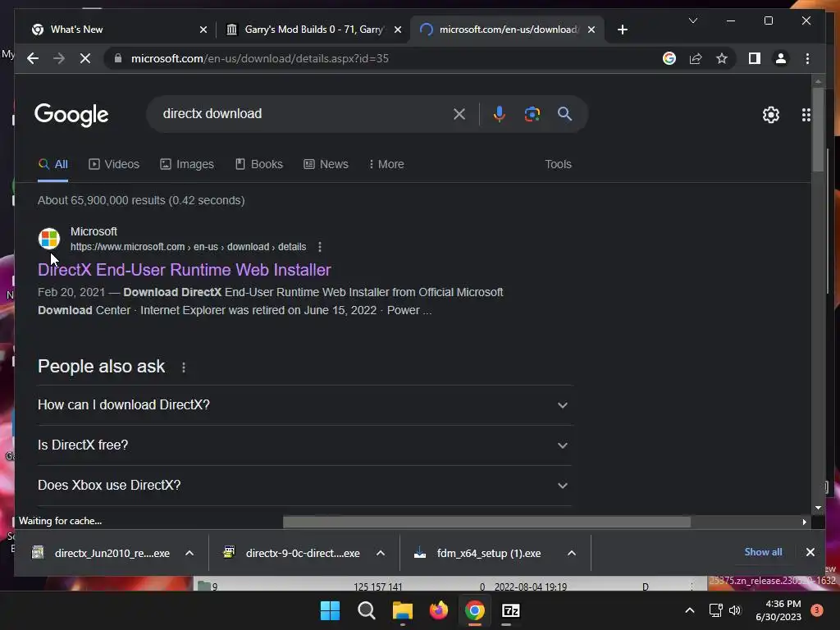
Task: Open the side panel
Action: pos(755,58)
